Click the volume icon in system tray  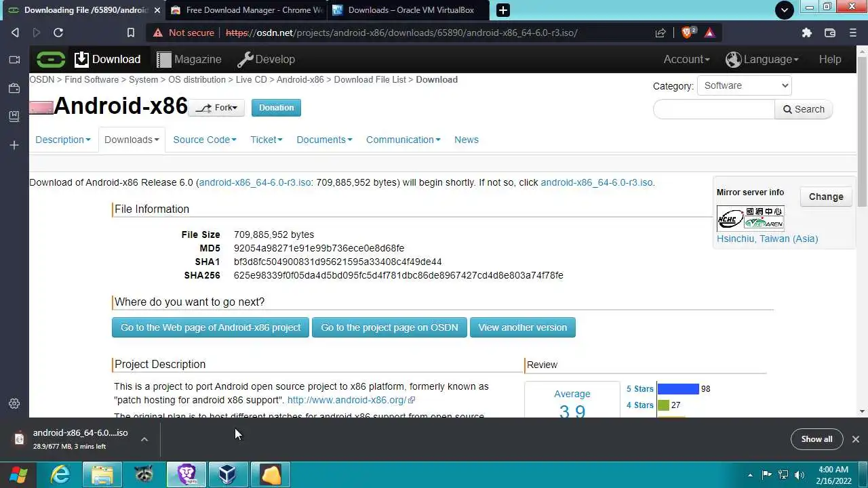[x=800, y=474]
